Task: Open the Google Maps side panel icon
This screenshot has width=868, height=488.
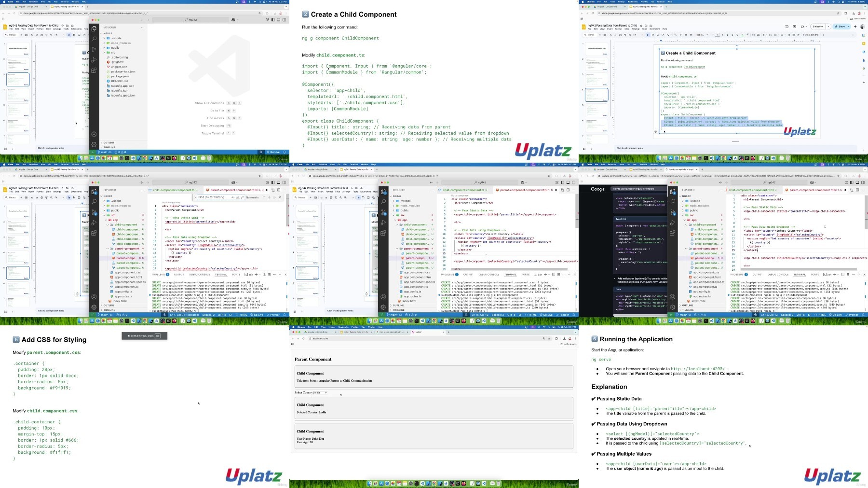Action: (864, 69)
